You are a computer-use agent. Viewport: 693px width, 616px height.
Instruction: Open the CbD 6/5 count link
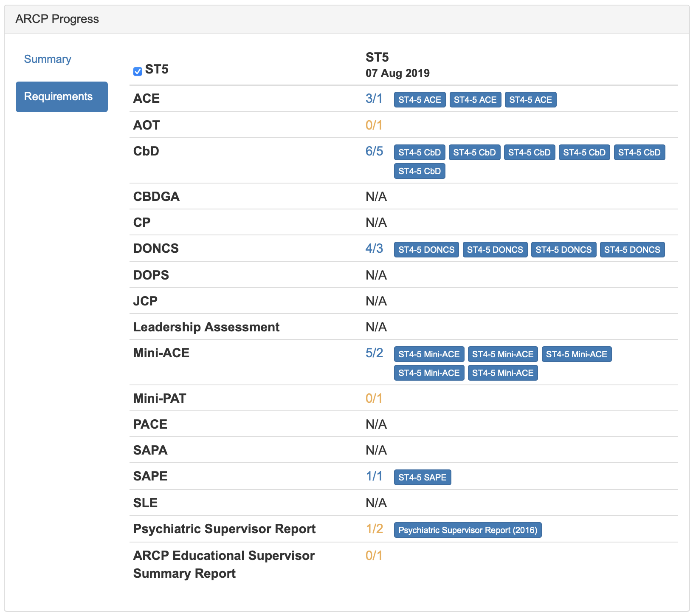pos(374,151)
